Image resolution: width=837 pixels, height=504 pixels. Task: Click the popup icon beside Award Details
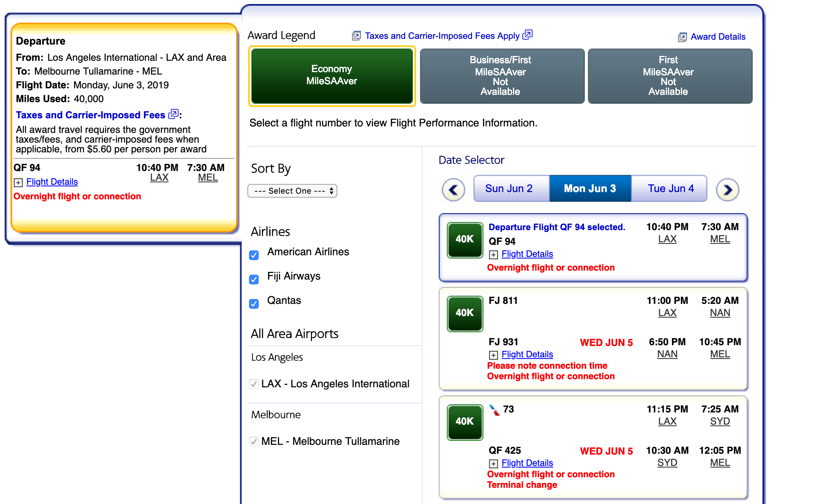(682, 37)
